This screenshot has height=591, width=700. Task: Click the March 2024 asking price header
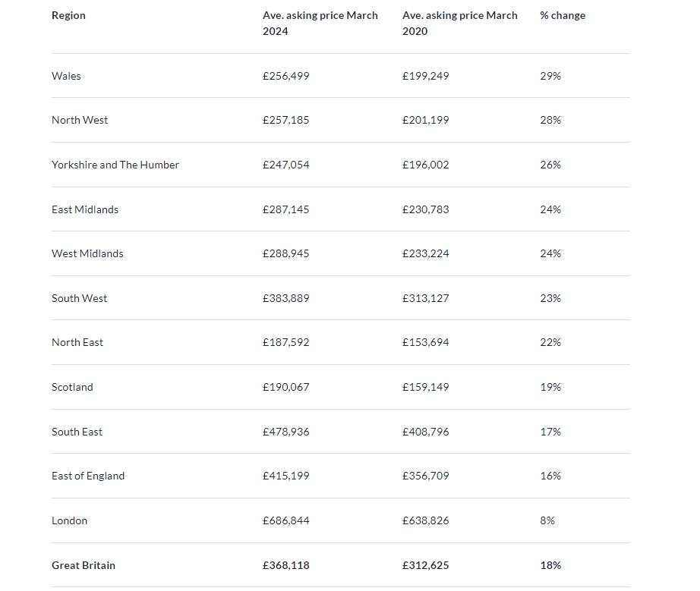point(320,24)
